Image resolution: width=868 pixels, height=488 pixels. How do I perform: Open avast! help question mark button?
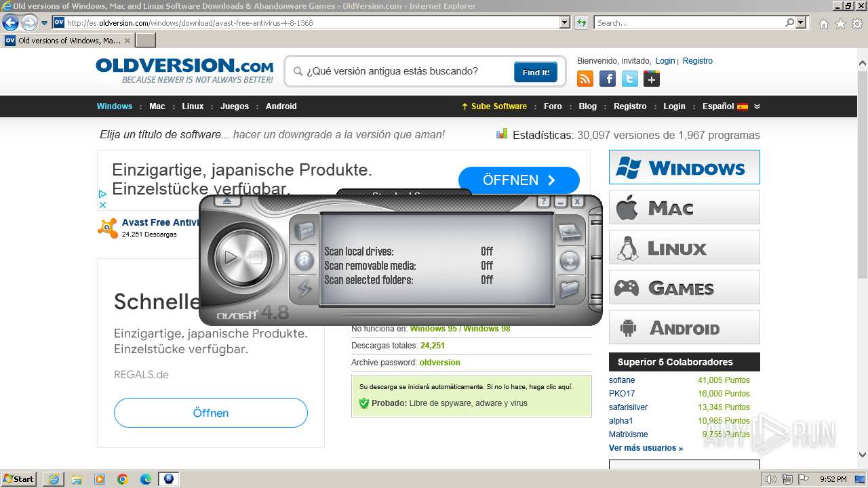pos(543,201)
